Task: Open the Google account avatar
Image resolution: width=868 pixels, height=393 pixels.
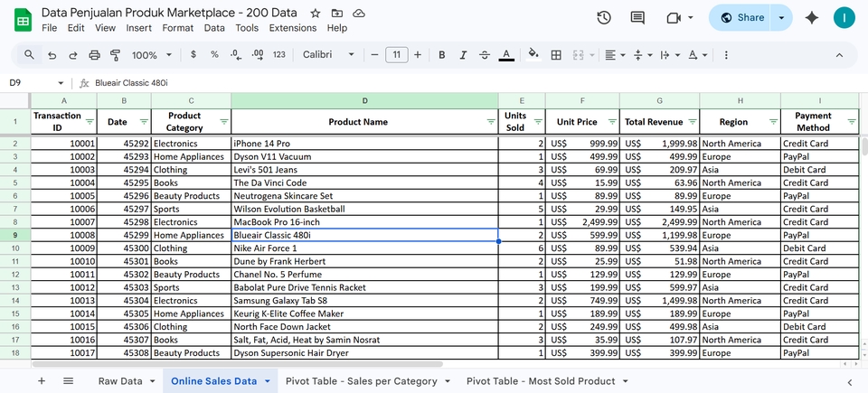Action: point(844,18)
